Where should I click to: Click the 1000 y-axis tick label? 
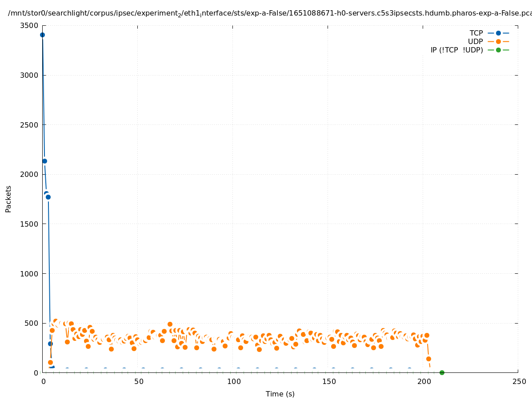[29, 273]
